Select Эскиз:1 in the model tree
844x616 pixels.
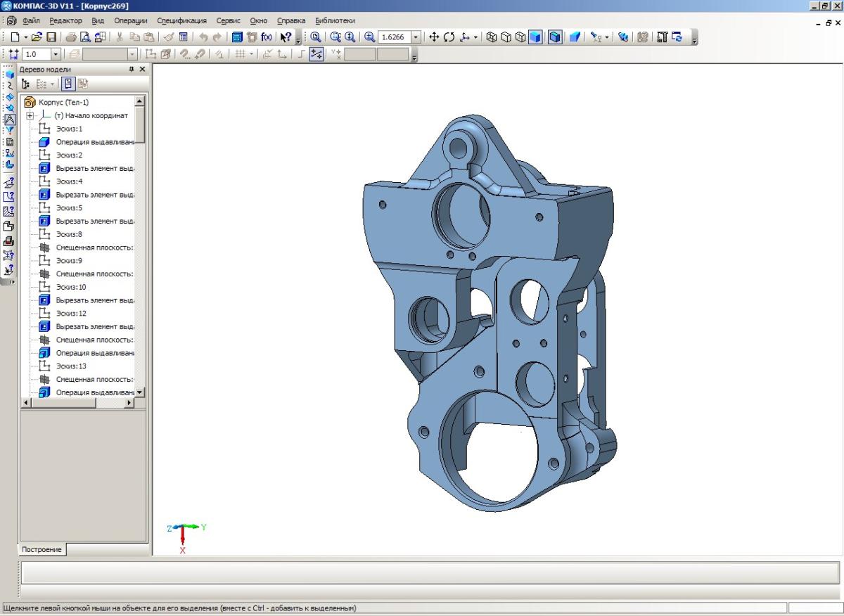coord(69,129)
